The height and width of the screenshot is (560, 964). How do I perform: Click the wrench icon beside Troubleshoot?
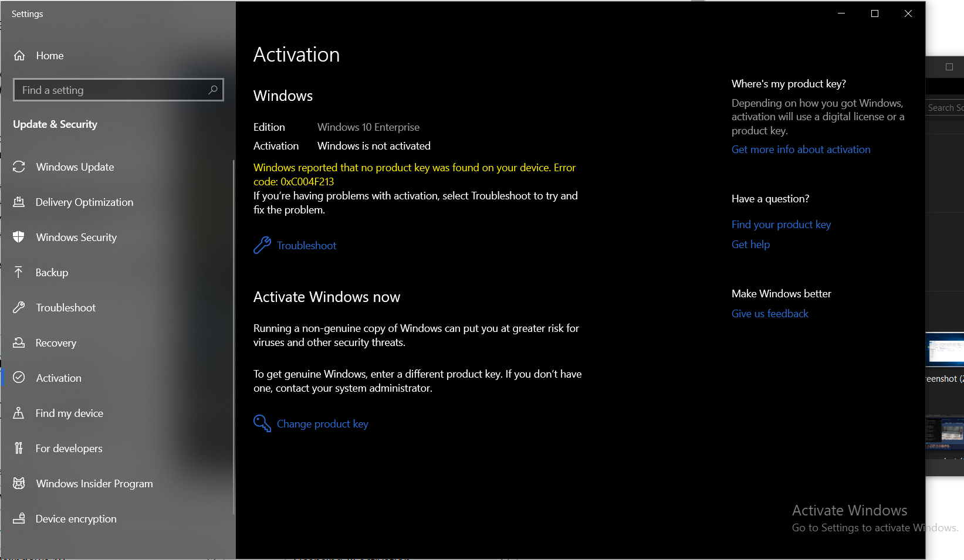261,245
